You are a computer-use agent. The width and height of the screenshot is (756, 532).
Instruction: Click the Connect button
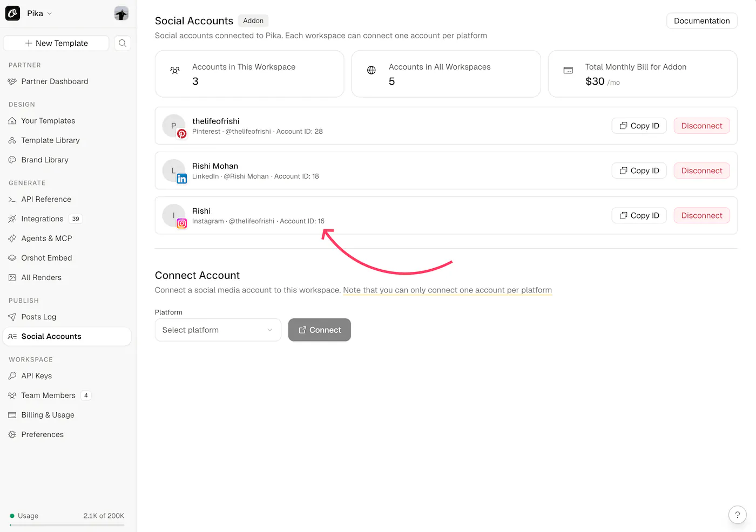pyautogui.click(x=320, y=330)
